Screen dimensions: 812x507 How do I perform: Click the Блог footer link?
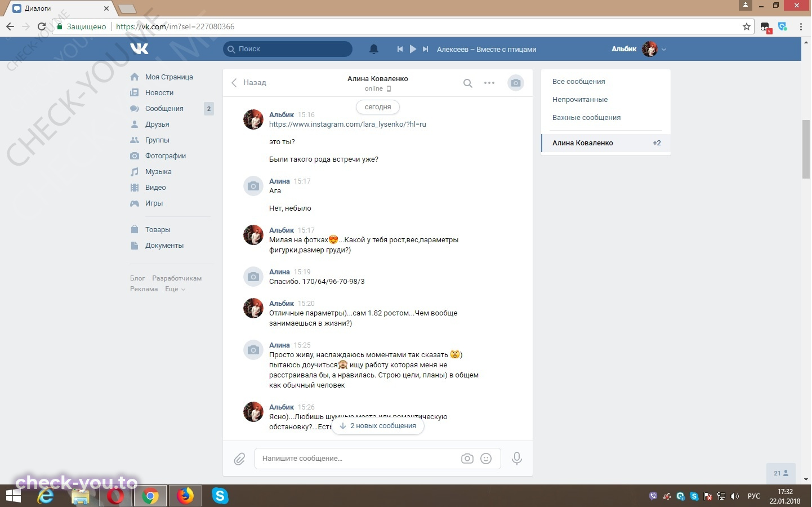point(137,278)
